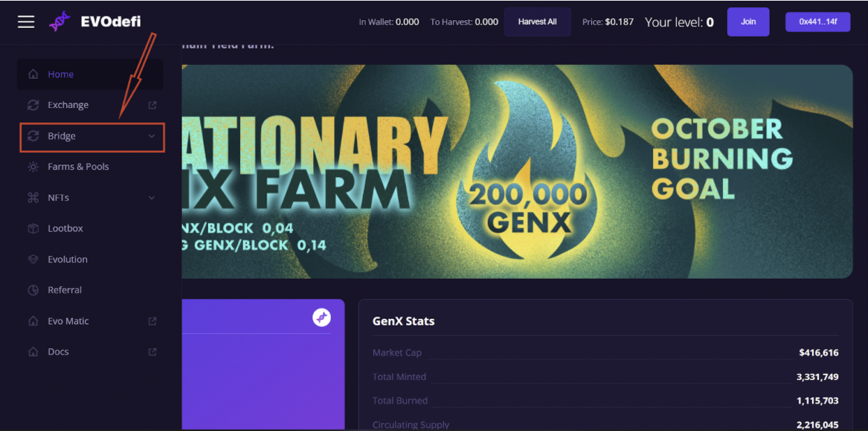Click the Docs house icon
868x431 pixels.
(33, 351)
